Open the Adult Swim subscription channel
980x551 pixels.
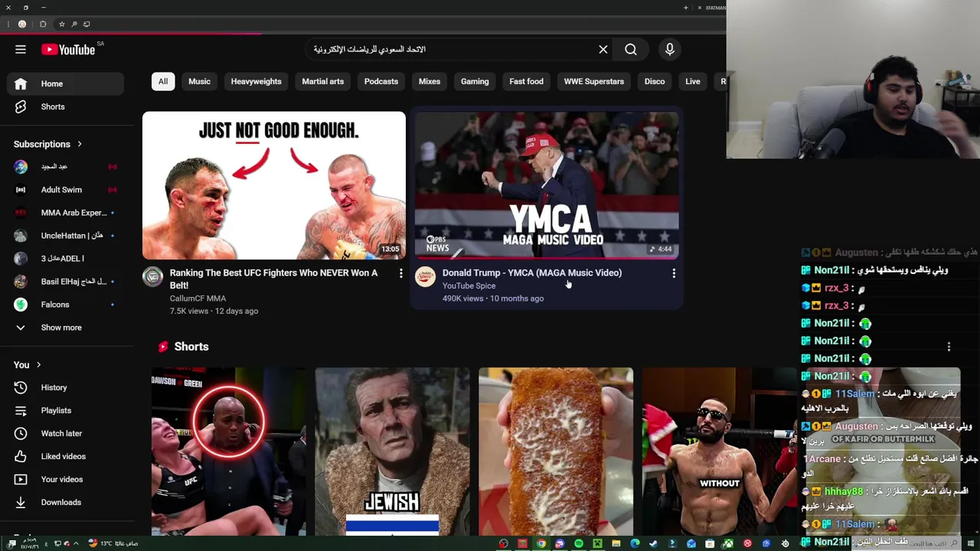[x=65, y=190]
